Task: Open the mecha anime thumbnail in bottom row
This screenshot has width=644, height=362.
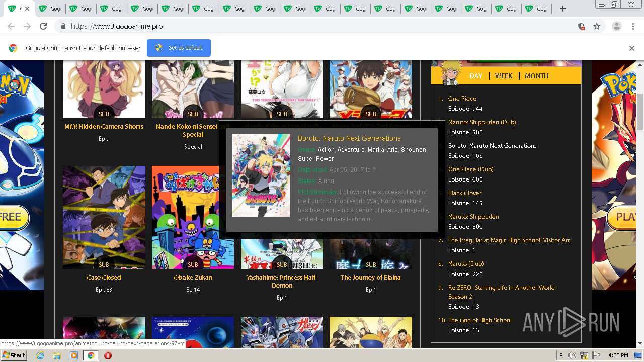Action: 282,332
